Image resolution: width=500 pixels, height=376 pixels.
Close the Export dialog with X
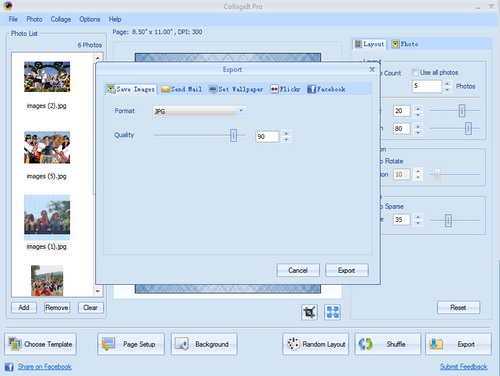click(372, 69)
